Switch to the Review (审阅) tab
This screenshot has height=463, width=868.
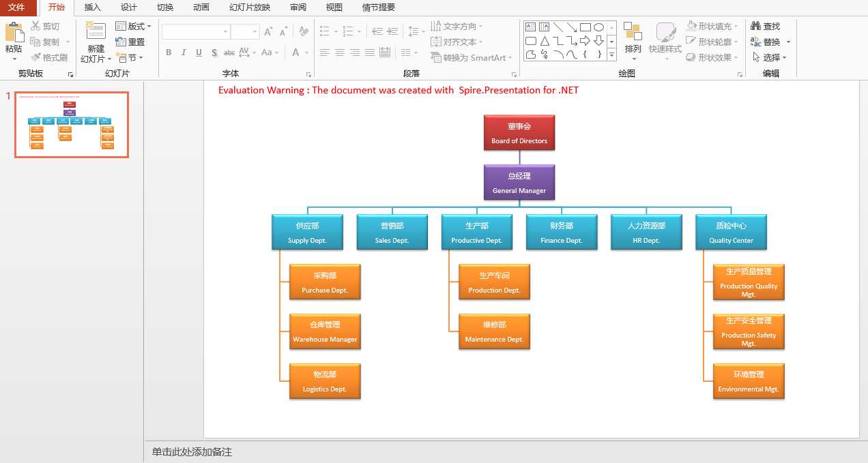click(x=298, y=8)
